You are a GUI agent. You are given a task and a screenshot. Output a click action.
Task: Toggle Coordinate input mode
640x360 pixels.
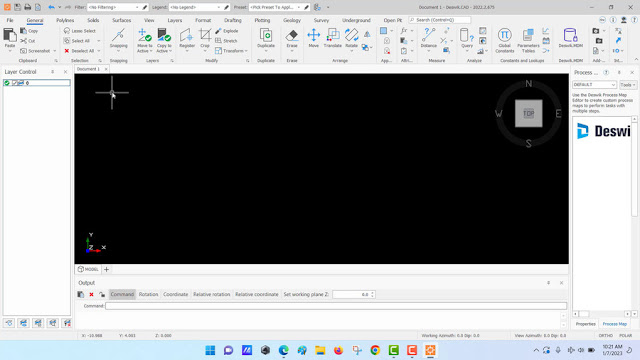click(176, 294)
